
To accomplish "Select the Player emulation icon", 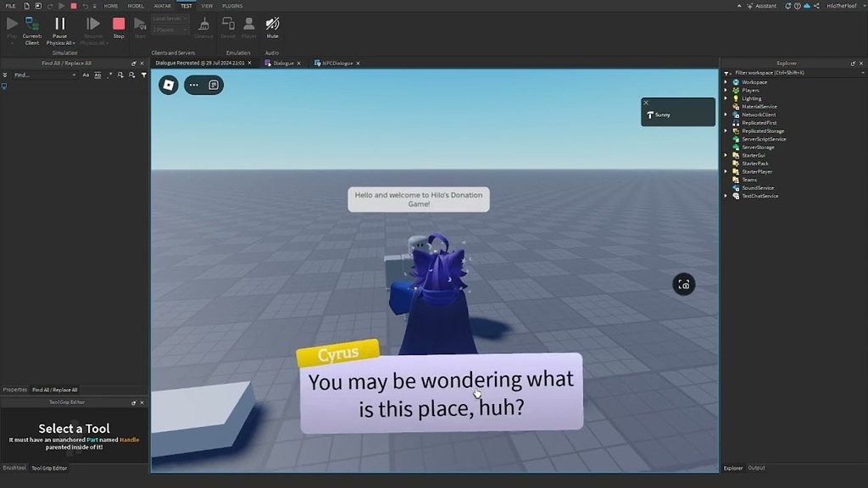I will coord(248,25).
